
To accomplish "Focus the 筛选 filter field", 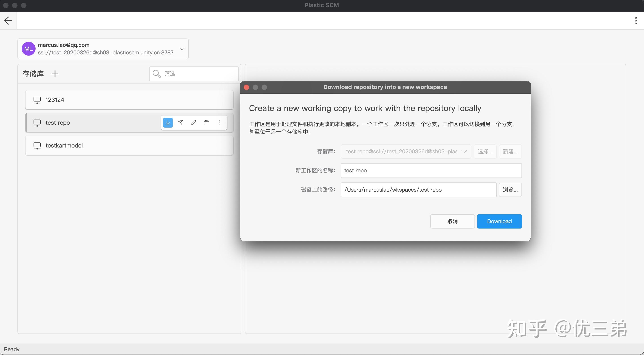I will (194, 74).
